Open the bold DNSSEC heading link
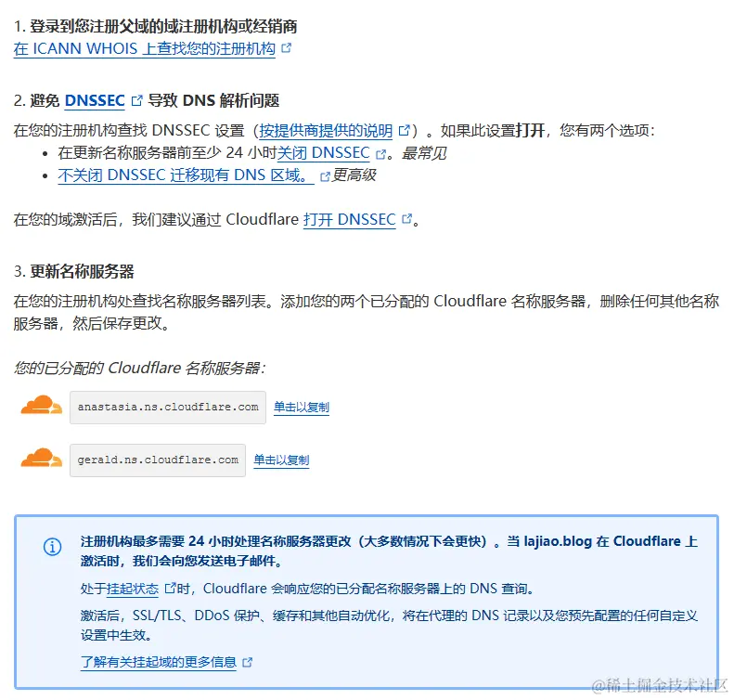Screen dimensions: 734x700 (x=95, y=100)
